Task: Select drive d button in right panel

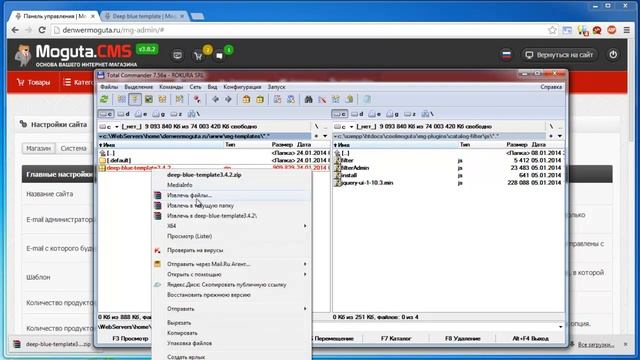Action: 357,114
